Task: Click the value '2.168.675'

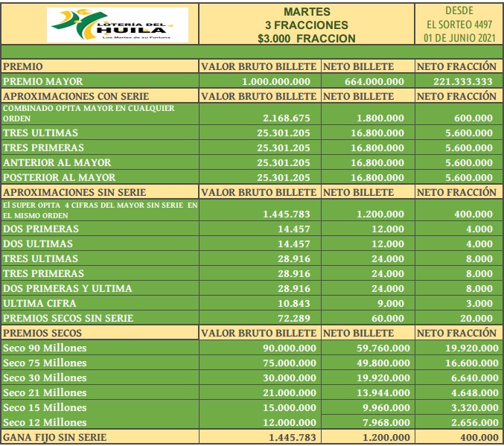Action: pos(287,118)
